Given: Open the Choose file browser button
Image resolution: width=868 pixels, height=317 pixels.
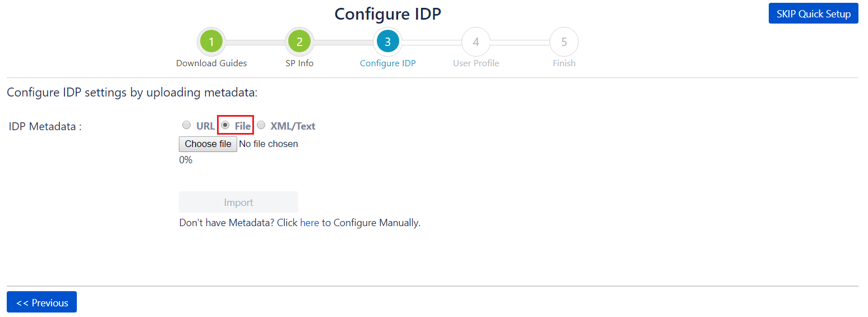Looking at the screenshot, I should (208, 144).
